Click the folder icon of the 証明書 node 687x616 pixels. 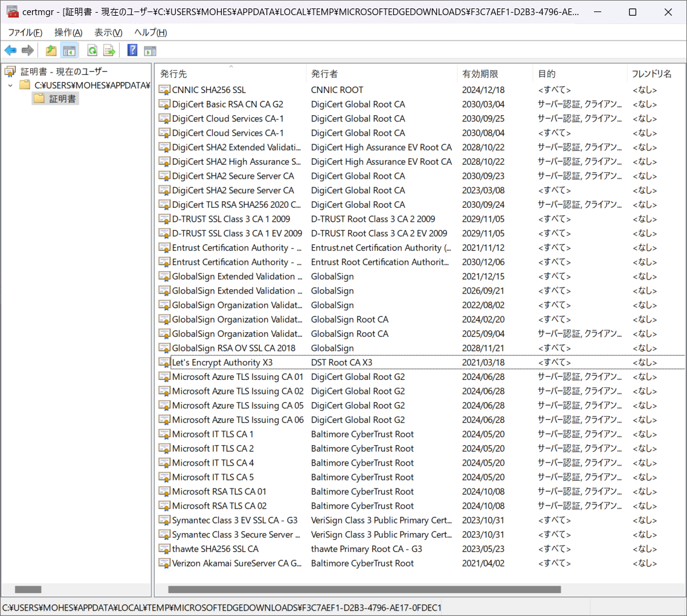39,98
